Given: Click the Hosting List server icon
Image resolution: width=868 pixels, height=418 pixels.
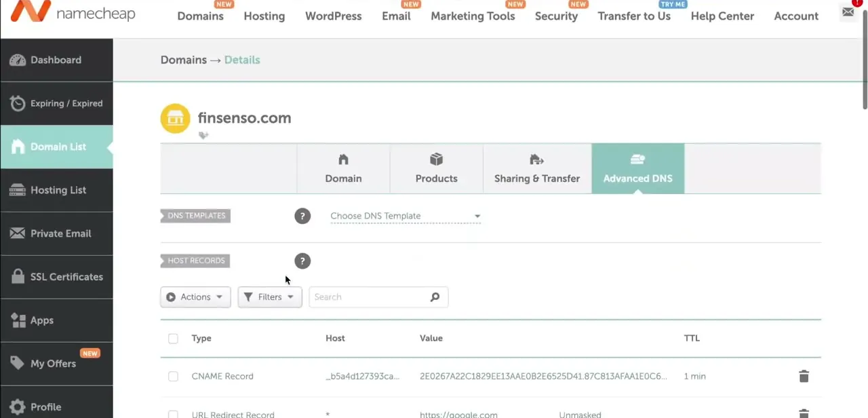Looking at the screenshot, I should (18, 190).
